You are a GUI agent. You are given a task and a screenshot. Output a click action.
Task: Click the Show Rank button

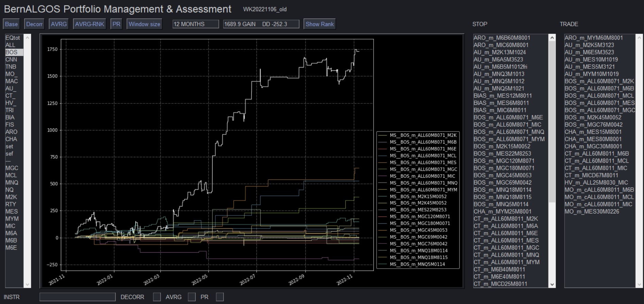click(x=319, y=24)
